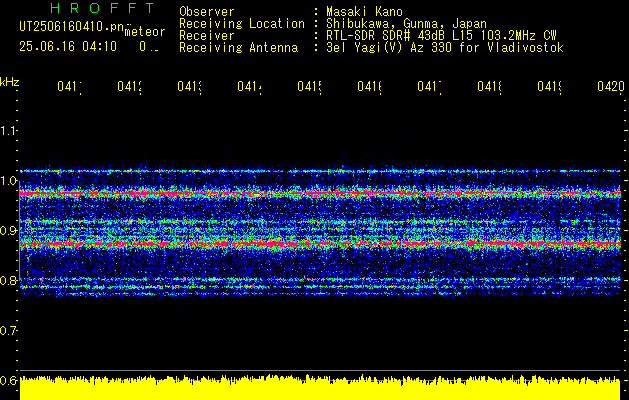
Task: Click the 0414 time marker
Action: pyautogui.click(x=250, y=87)
